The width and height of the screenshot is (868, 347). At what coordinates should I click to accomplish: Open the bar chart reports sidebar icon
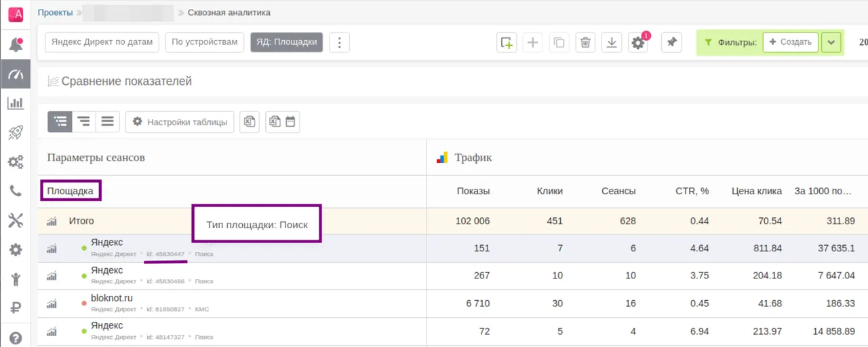pos(16,103)
